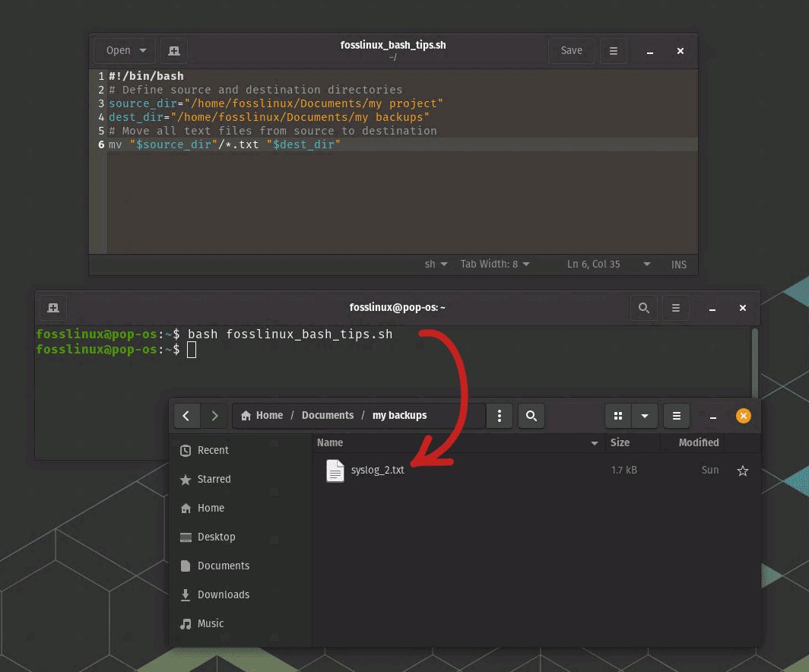The height and width of the screenshot is (672, 809).
Task: Click the new document icon in text editor
Action: pos(174,51)
